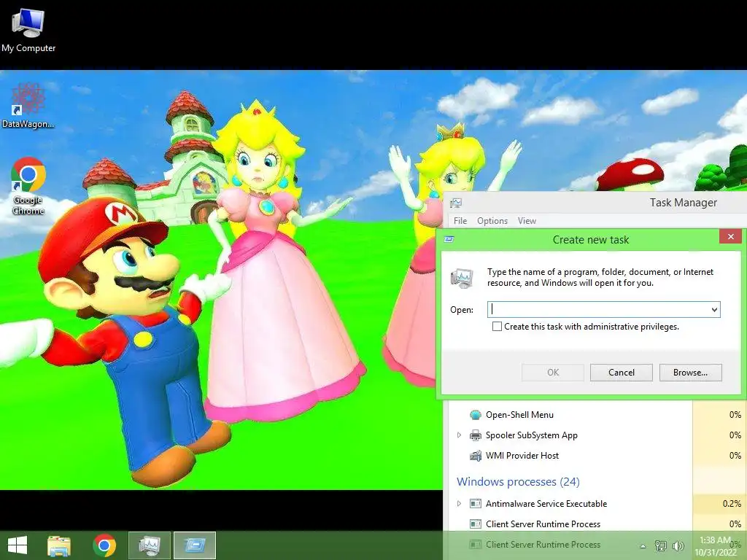The height and width of the screenshot is (560, 747).
Task: Open Task Manager View menu
Action: 527,221
